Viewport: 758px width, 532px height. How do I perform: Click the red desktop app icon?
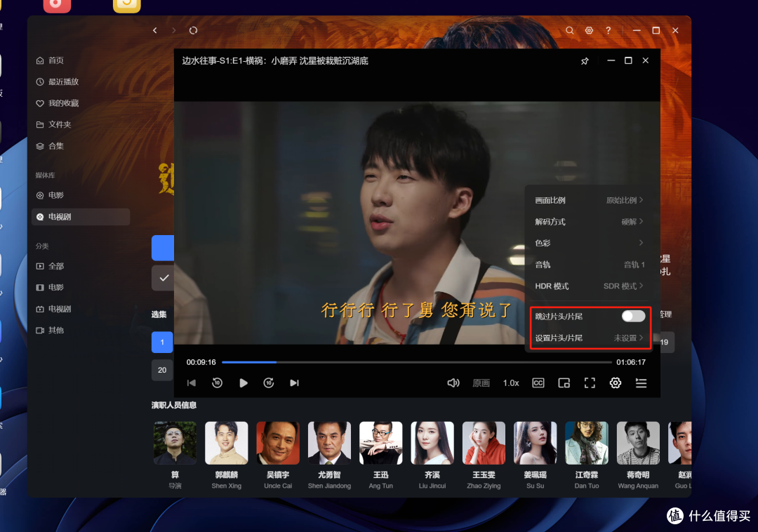pyautogui.click(x=57, y=6)
